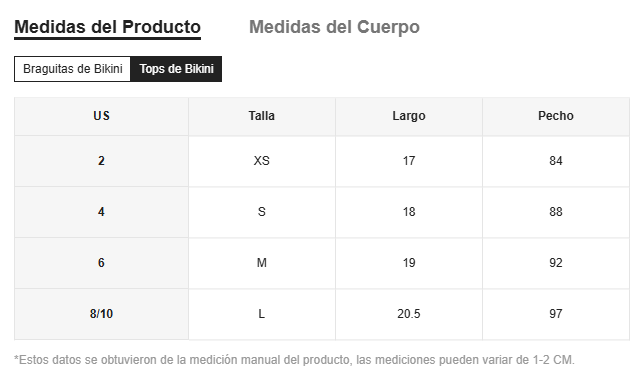Click the 18 Largo value for size S
Viewport: 643px width, 379px height.
[x=409, y=212]
